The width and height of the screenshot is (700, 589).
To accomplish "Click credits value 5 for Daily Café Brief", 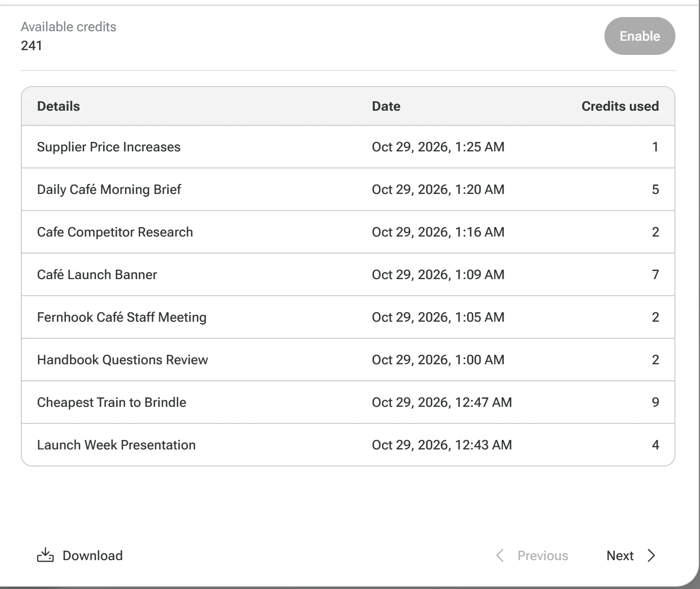I will pos(656,189).
